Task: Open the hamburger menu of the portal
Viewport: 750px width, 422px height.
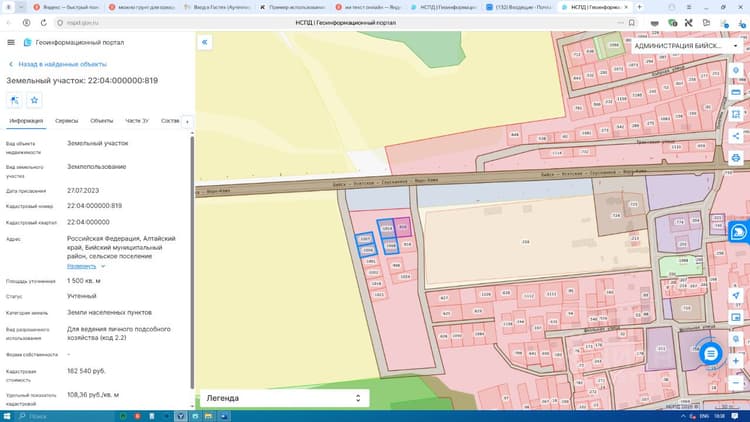Action: pos(11,43)
